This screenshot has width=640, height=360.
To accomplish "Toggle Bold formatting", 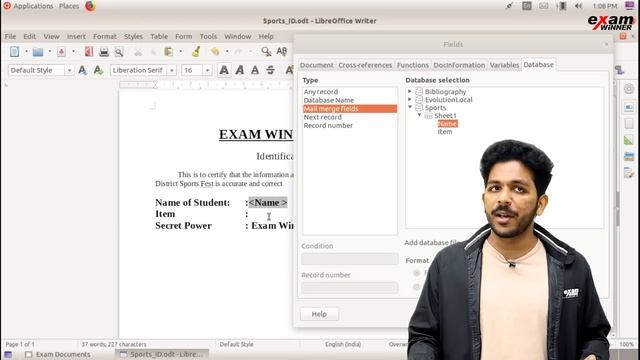I will tap(224, 70).
